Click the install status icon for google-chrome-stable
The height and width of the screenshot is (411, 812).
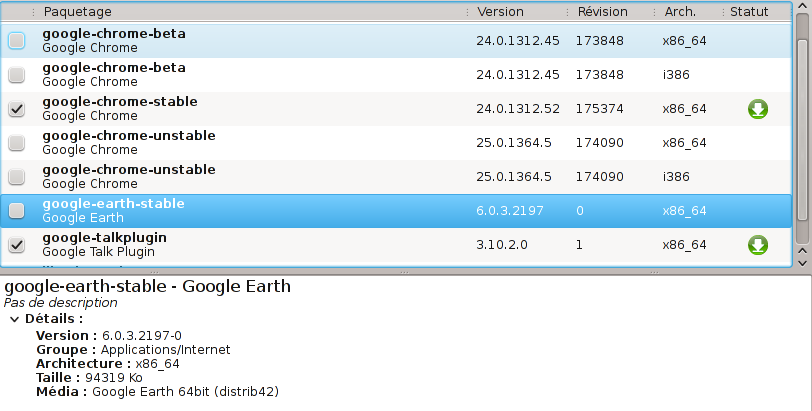point(758,109)
